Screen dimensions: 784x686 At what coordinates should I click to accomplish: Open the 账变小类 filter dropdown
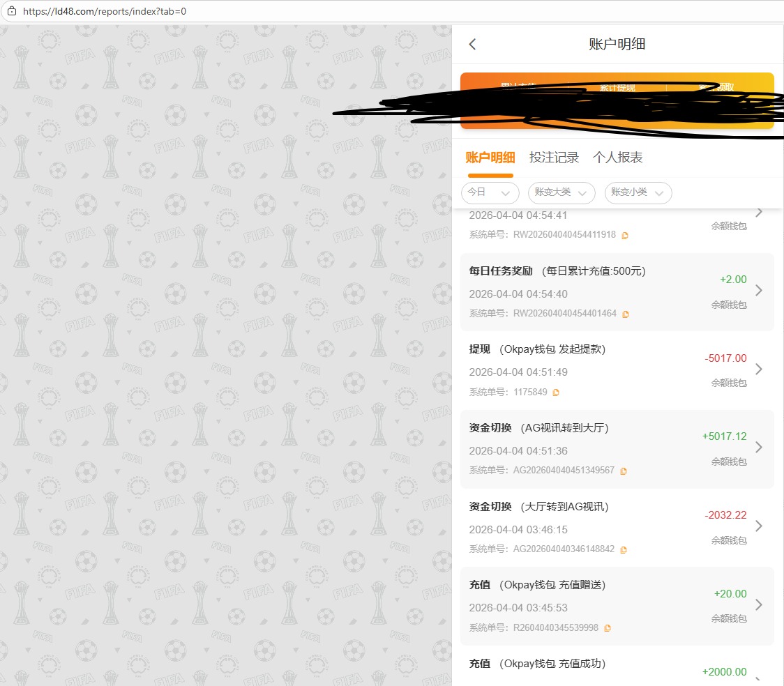(638, 192)
